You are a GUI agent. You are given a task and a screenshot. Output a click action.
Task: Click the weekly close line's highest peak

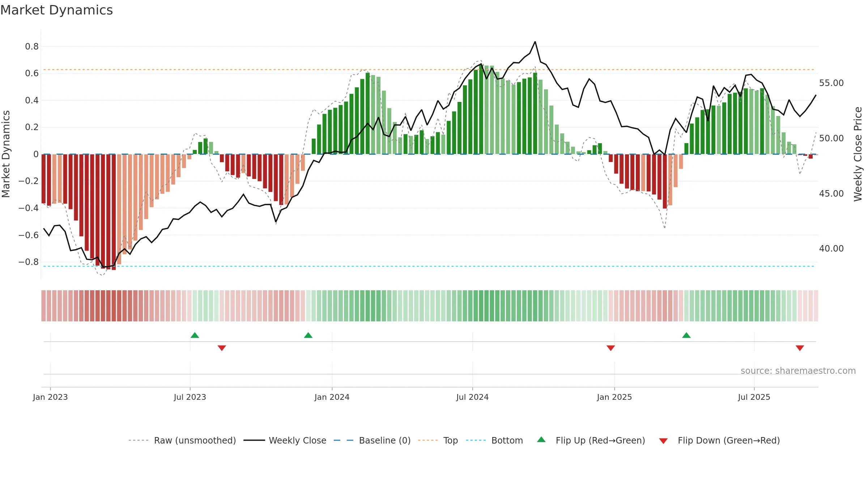click(x=535, y=42)
